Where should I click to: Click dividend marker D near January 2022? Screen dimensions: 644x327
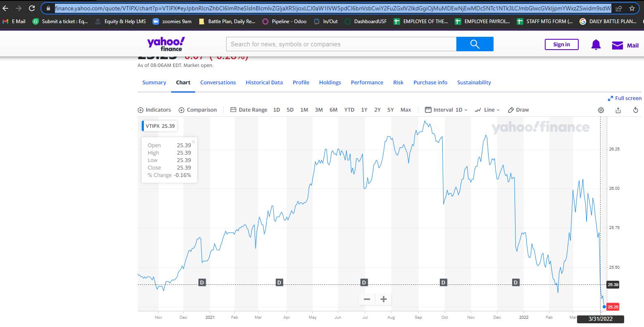coord(515,282)
